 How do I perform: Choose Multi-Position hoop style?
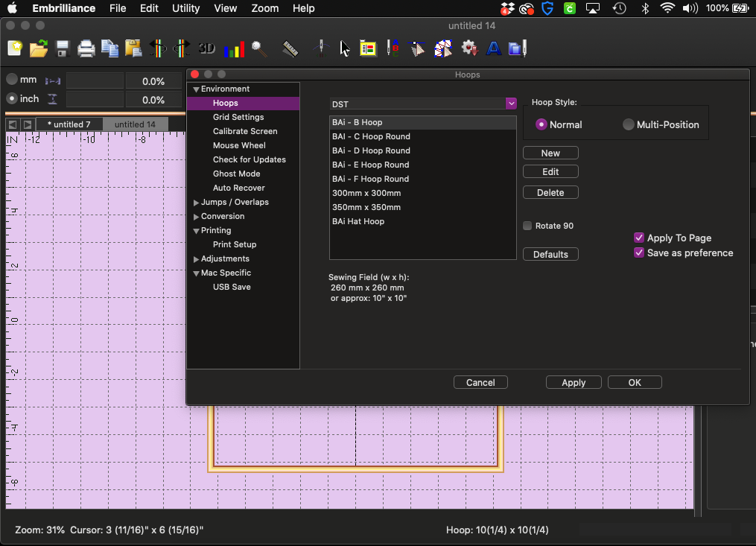coord(628,124)
